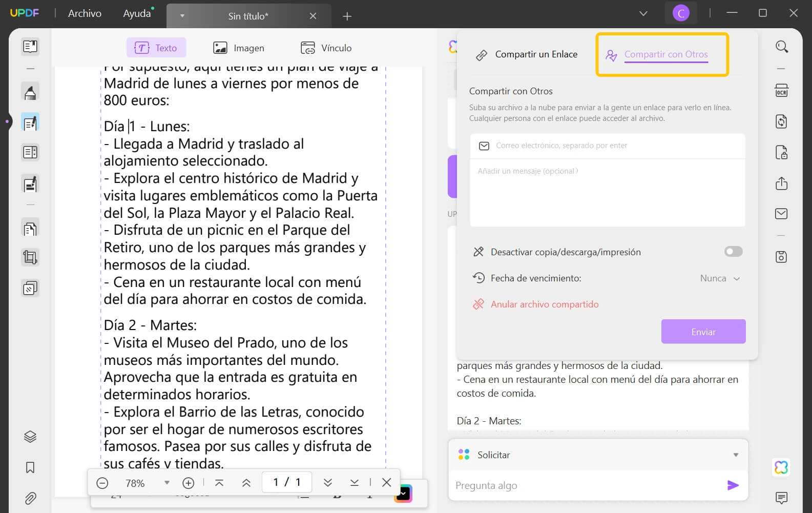Send the AI question arrow
Image resolution: width=812 pixels, height=513 pixels.
[x=733, y=485]
